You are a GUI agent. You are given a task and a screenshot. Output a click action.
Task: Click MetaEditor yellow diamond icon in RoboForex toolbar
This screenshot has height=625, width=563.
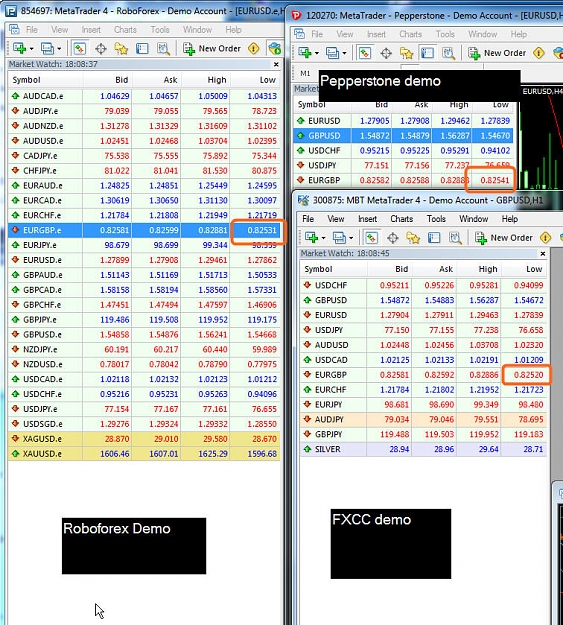253,49
